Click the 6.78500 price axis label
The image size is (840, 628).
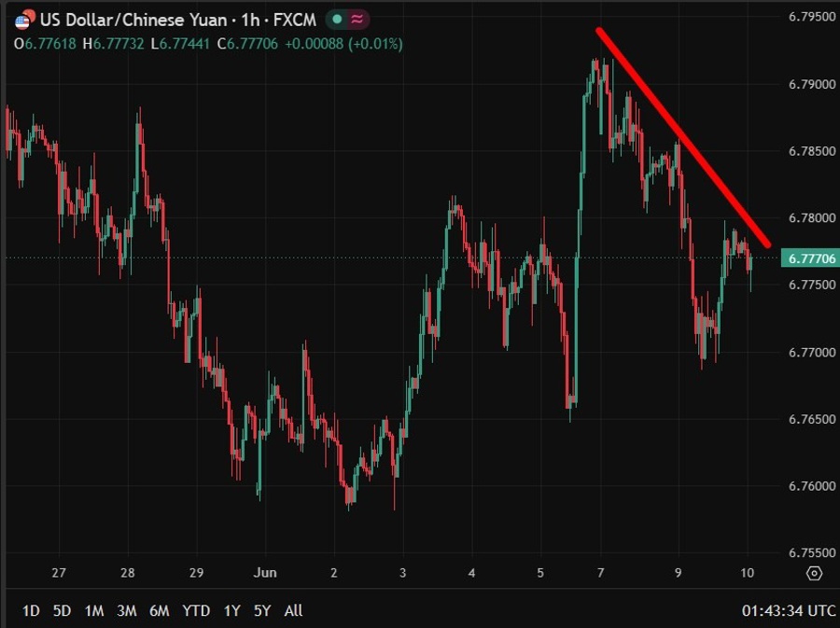pyautogui.click(x=812, y=151)
